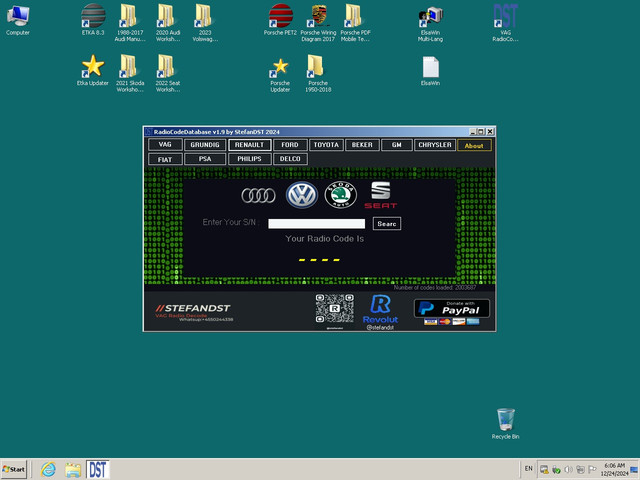Switch to the CHRYSLER tab
Image resolution: width=640 pixels, height=480 pixels.
pyautogui.click(x=435, y=145)
